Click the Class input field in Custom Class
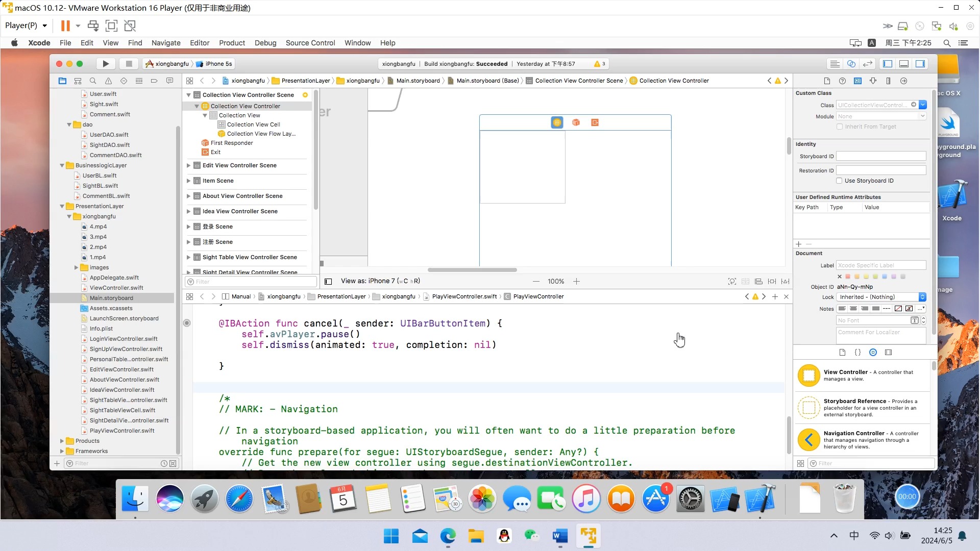Viewport: 980px width, 551px height. [872, 105]
